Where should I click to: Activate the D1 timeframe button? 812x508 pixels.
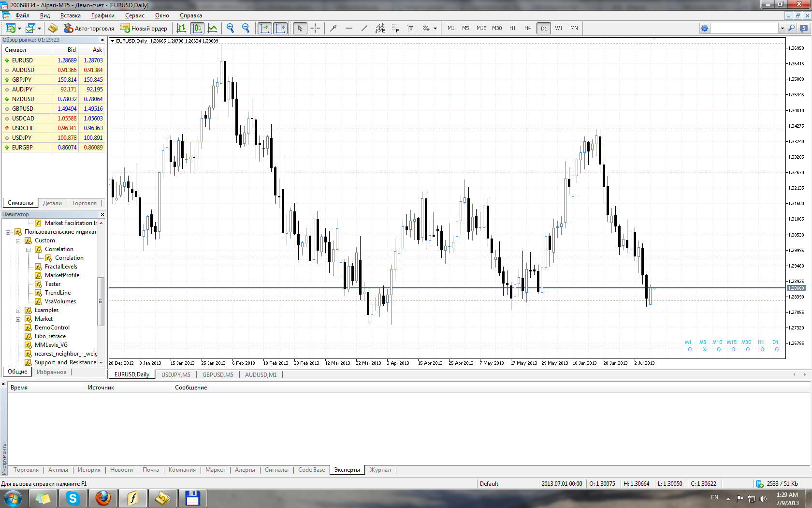coord(544,28)
